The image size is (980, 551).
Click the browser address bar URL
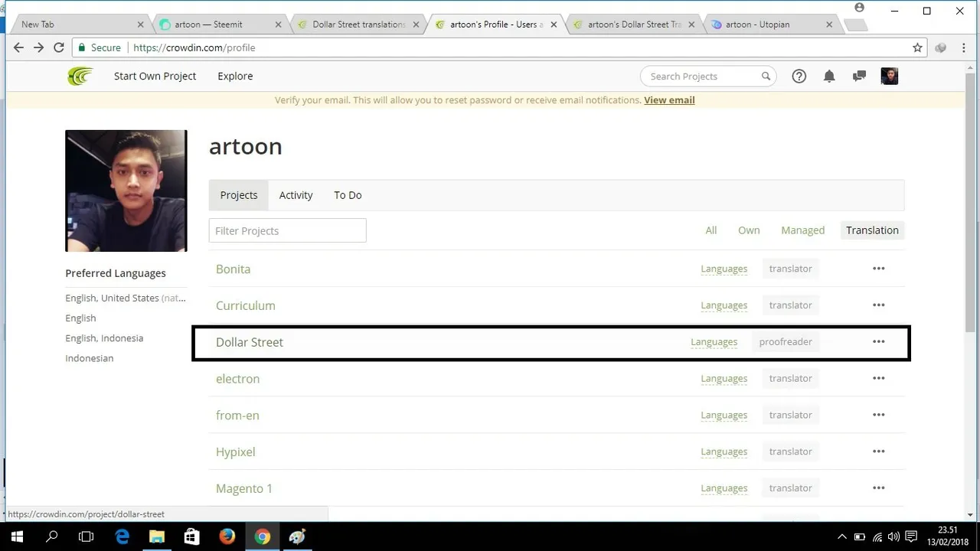194,47
